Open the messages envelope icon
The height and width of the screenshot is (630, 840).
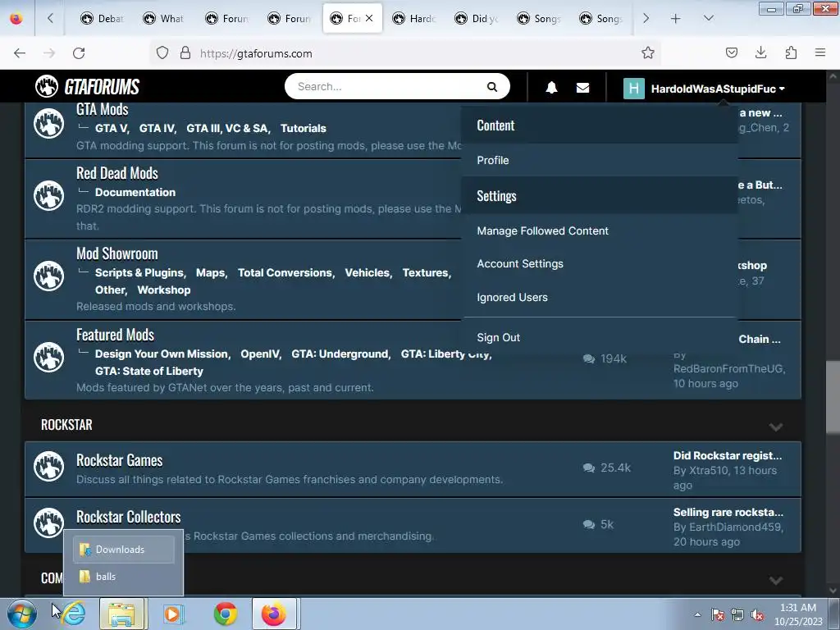coord(583,88)
